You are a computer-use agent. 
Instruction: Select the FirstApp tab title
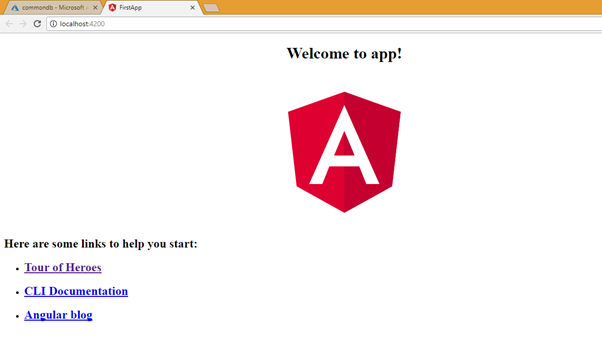131,7
